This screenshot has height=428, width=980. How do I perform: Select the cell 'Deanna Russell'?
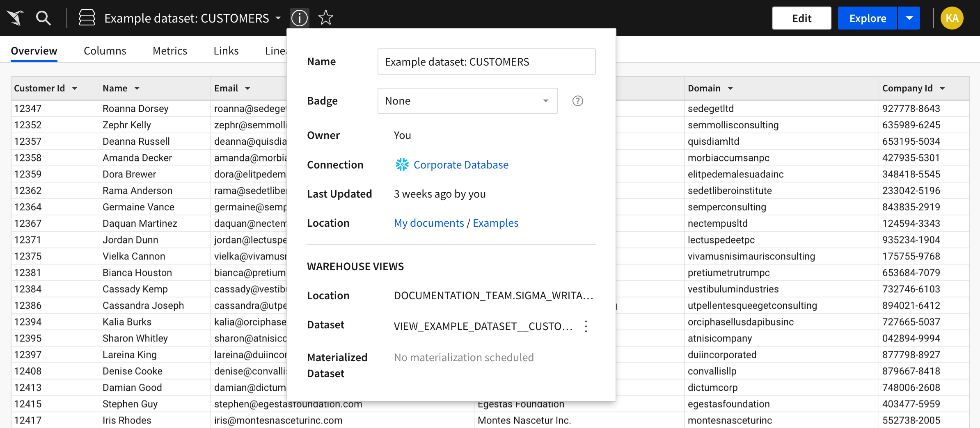click(155, 141)
